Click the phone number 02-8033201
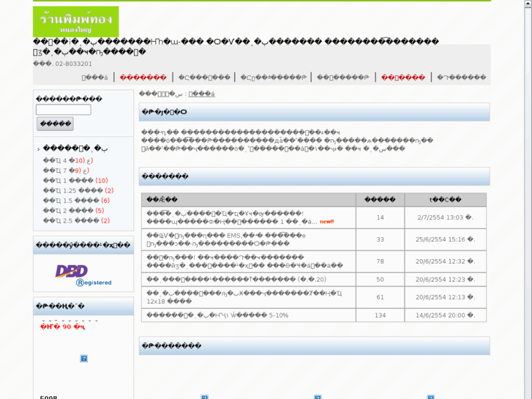Screen dimensions: 532x399 [x=74, y=64]
